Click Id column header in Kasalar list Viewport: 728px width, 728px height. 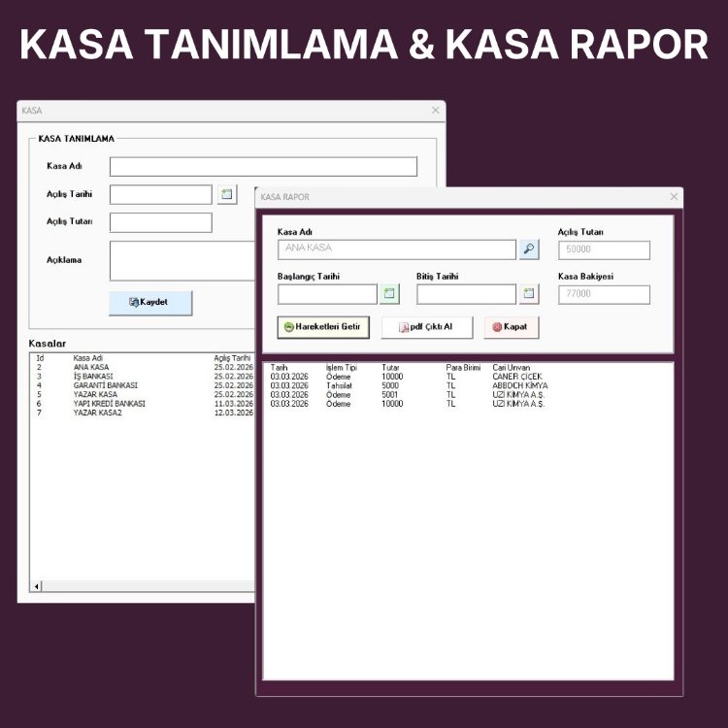click(40, 358)
